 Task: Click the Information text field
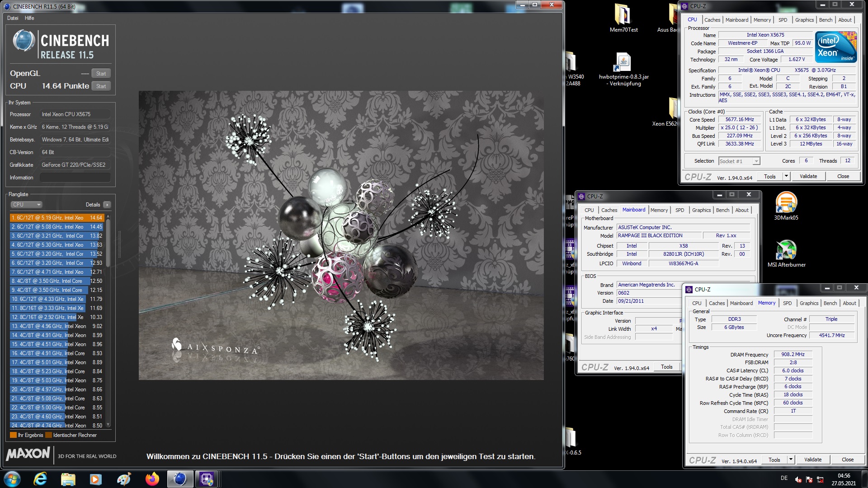coord(75,178)
